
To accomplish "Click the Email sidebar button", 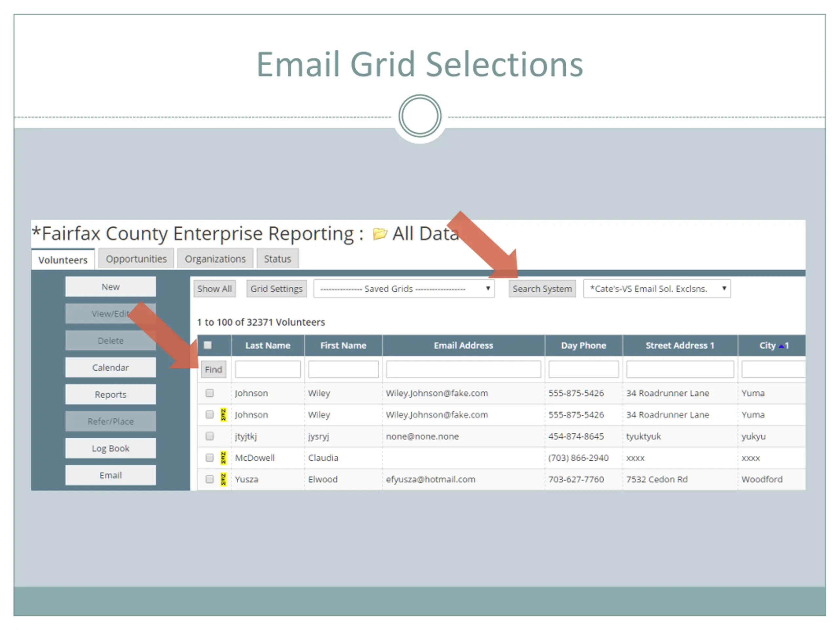I will point(111,475).
